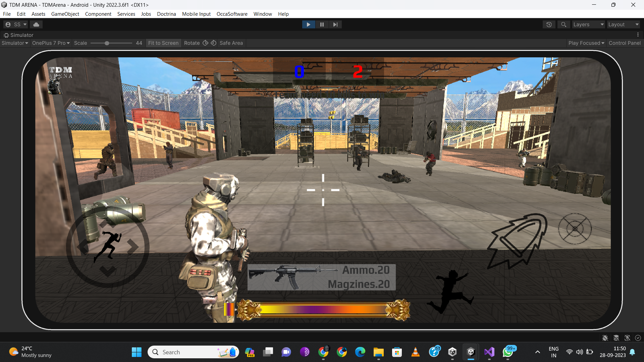Pause the running game
Viewport: 644px width, 362px height.
click(322, 24)
